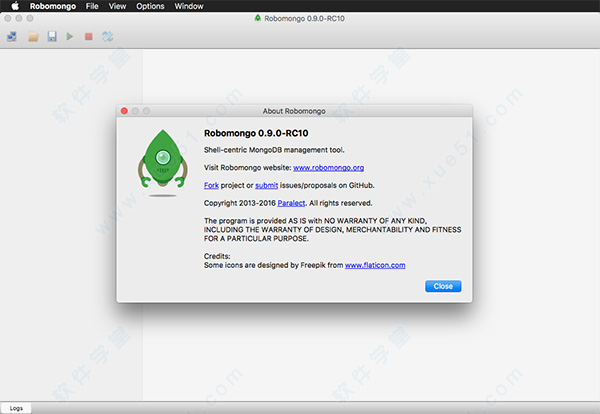Visit the www.robomongo.org link
This screenshot has height=414, width=600.
coord(327,167)
